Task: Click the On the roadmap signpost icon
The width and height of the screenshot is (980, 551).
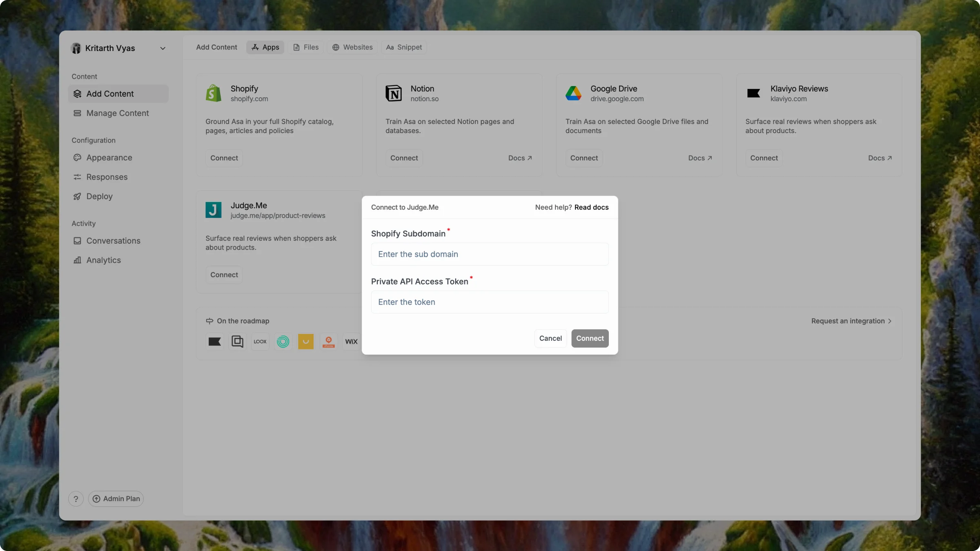Action: (209, 321)
